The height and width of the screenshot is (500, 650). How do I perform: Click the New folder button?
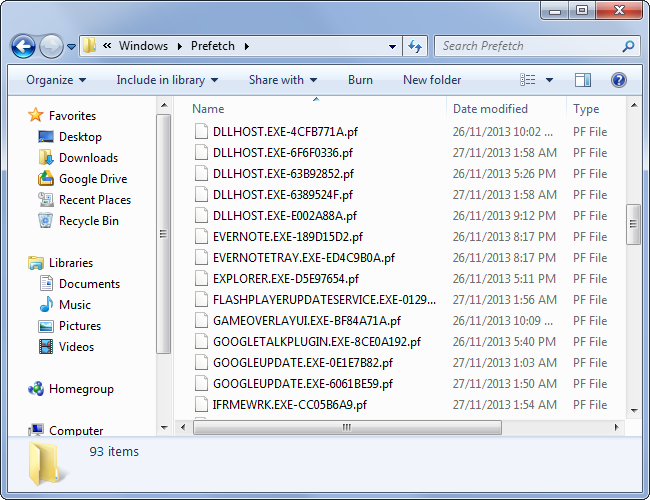[x=432, y=80]
